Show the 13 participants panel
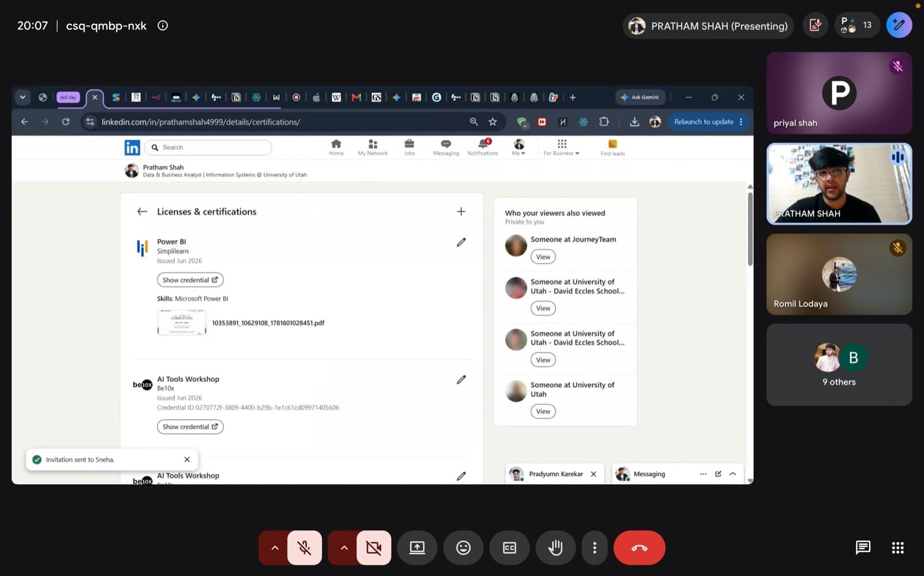The height and width of the screenshot is (576, 924). pos(857,25)
